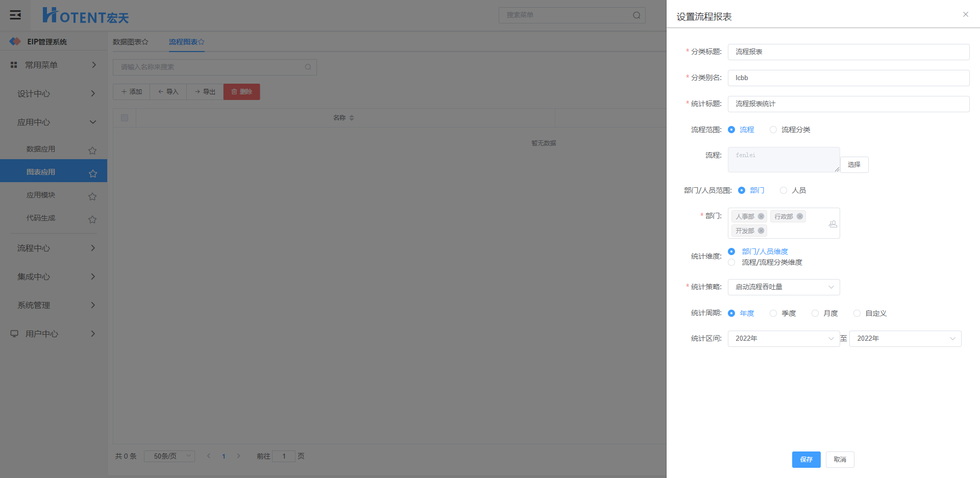Expand the 集成中心 menu
Image resolution: width=980 pixels, height=478 pixels.
coord(54,276)
